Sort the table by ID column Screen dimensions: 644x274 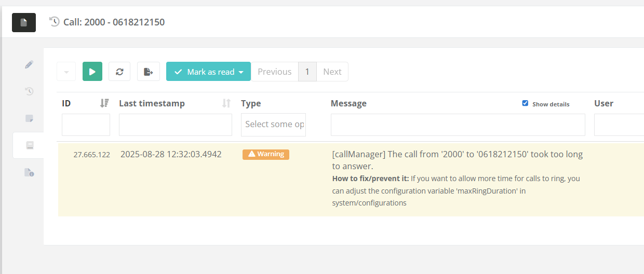click(x=104, y=103)
